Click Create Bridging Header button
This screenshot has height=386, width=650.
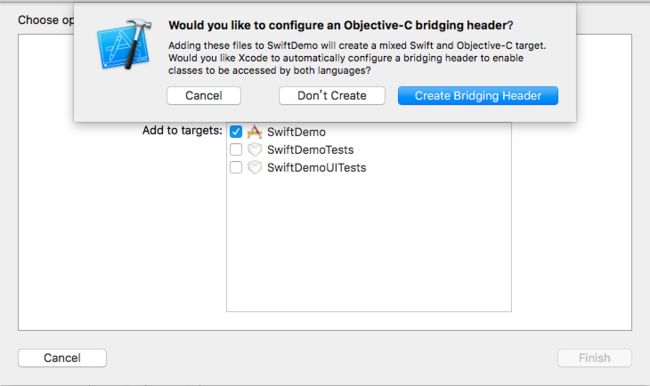(478, 96)
